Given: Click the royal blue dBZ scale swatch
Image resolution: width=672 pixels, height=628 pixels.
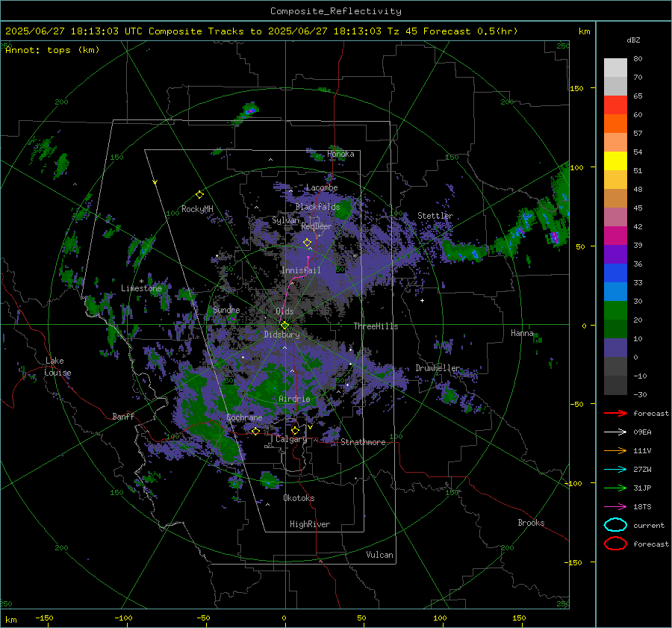Looking at the screenshot, I should tap(615, 273).
